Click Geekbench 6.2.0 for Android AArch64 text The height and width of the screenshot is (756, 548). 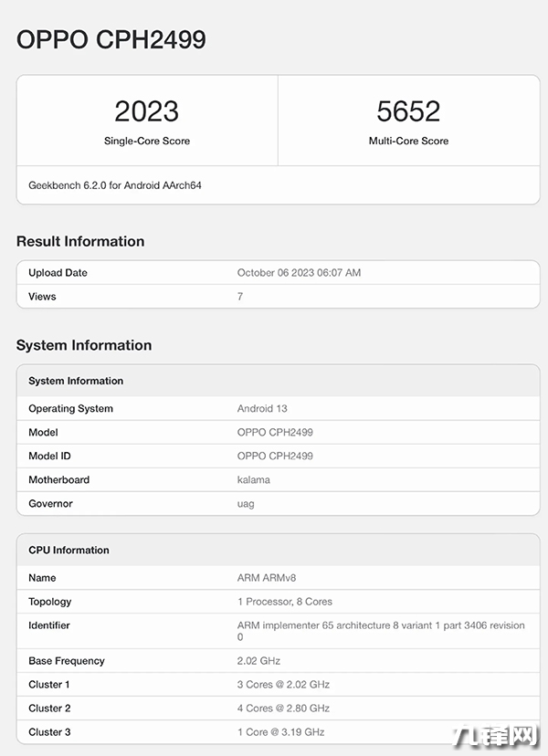114,185
